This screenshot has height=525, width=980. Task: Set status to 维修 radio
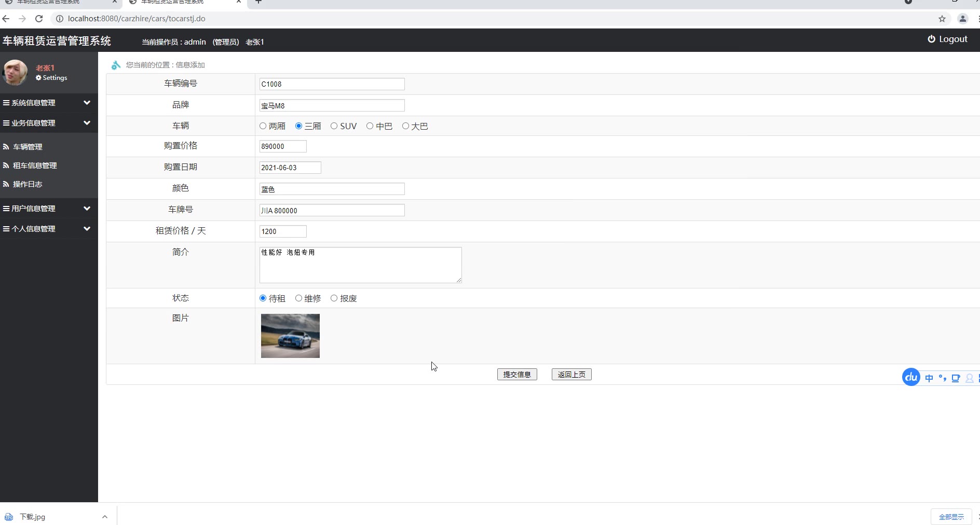pyautogui.click(x=298, y=298)
